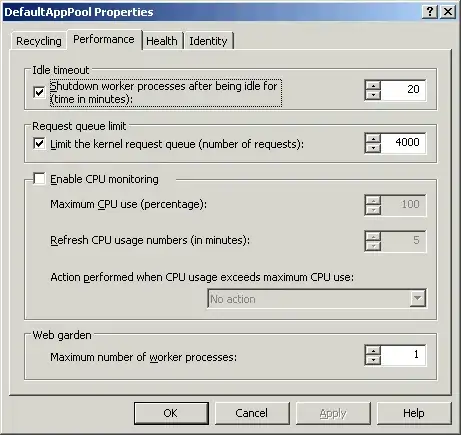The image size is (461, 435).
Task: Click the request queue field showing 4000
Action: [403, 143]
